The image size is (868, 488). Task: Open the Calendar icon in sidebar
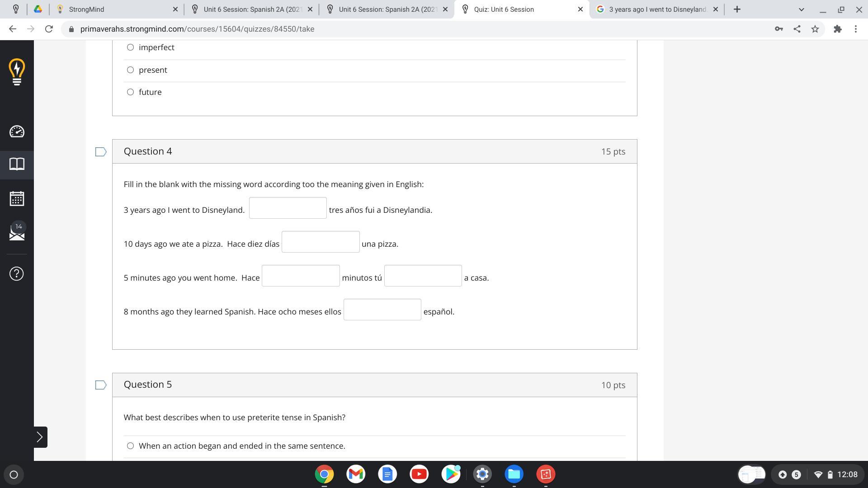click(x=17, y=198)
